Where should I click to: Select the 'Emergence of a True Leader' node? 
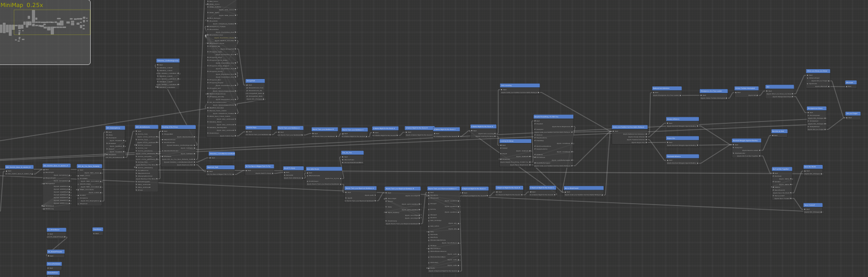click(x=714, y=91)
